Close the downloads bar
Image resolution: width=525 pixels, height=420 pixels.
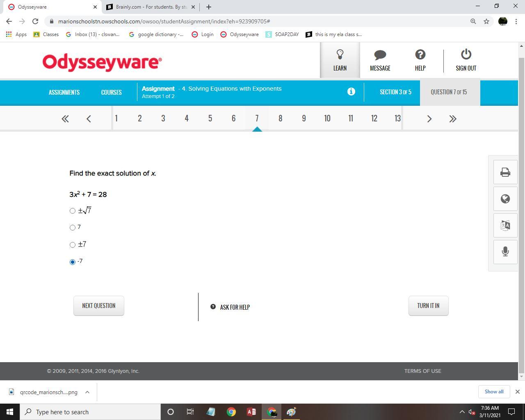tap(517, 392)
